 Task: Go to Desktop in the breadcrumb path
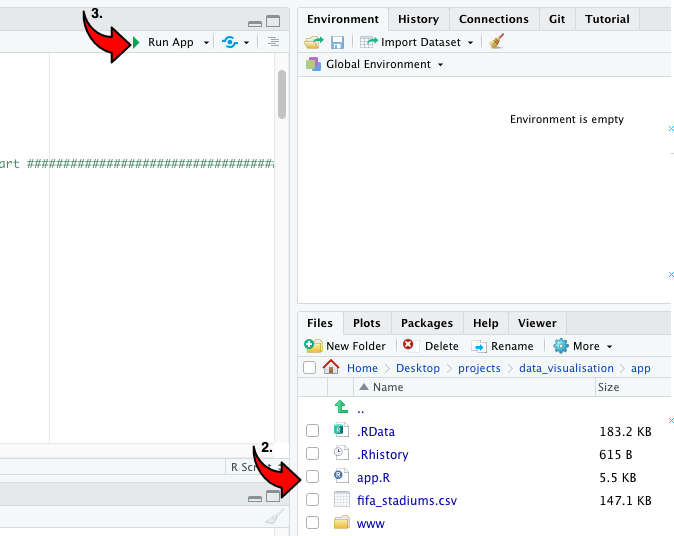pos(418,368)
